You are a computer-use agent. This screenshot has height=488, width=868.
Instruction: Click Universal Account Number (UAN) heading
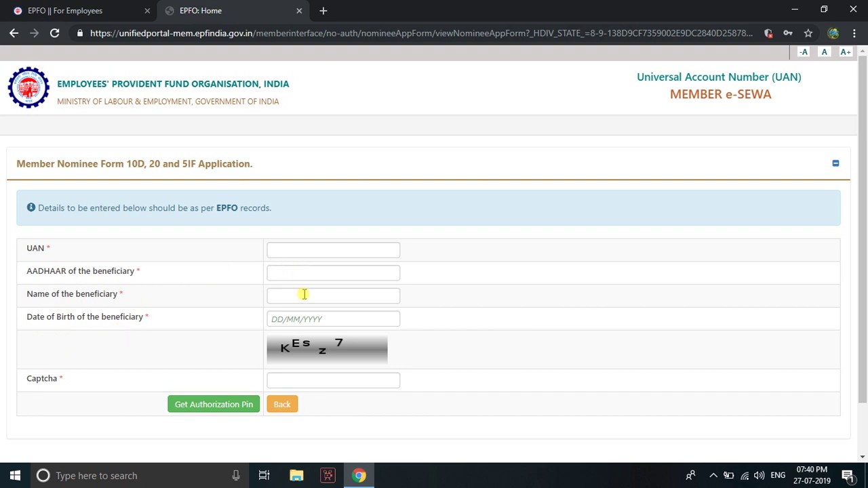719,77
